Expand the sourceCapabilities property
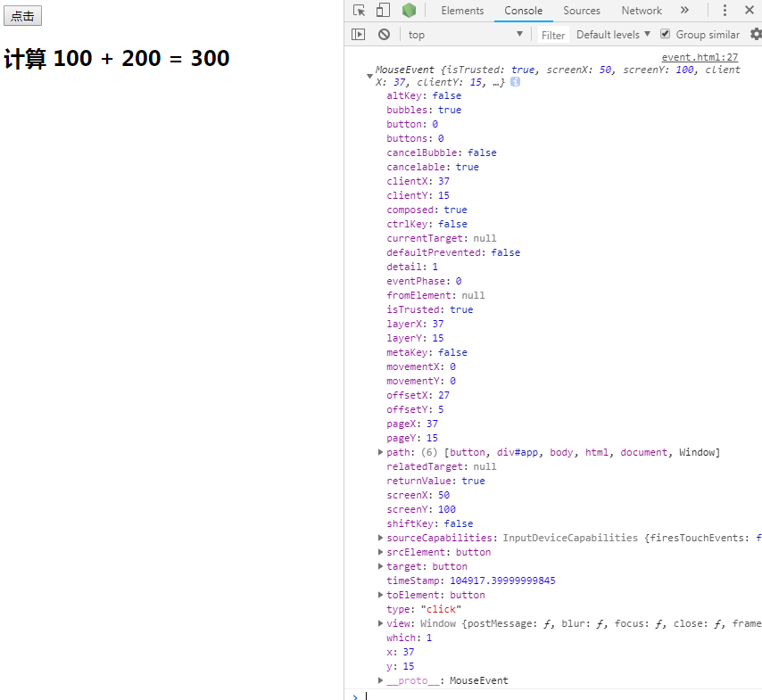 click(x=381, y=538)
